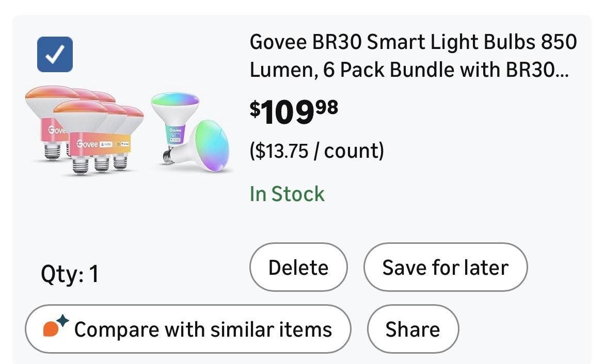Click the orange sparkle icon beside Compare

click(x=55, y=328)
